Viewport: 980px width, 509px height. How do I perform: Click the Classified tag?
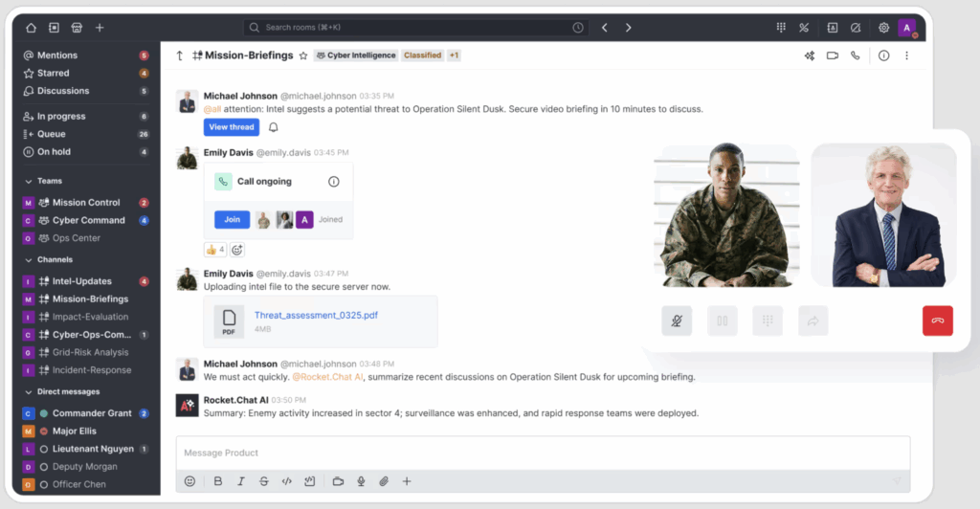[422, 55]
